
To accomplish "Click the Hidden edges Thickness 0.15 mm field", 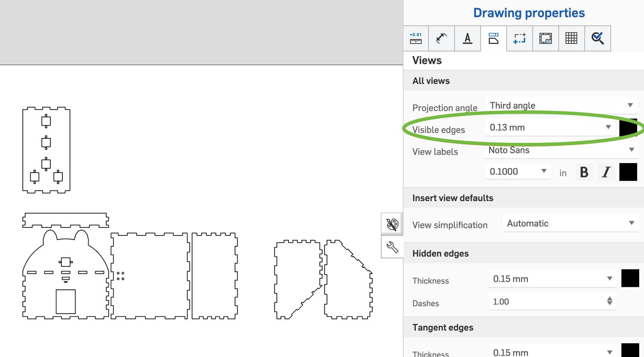I will (x=552, y=279).
